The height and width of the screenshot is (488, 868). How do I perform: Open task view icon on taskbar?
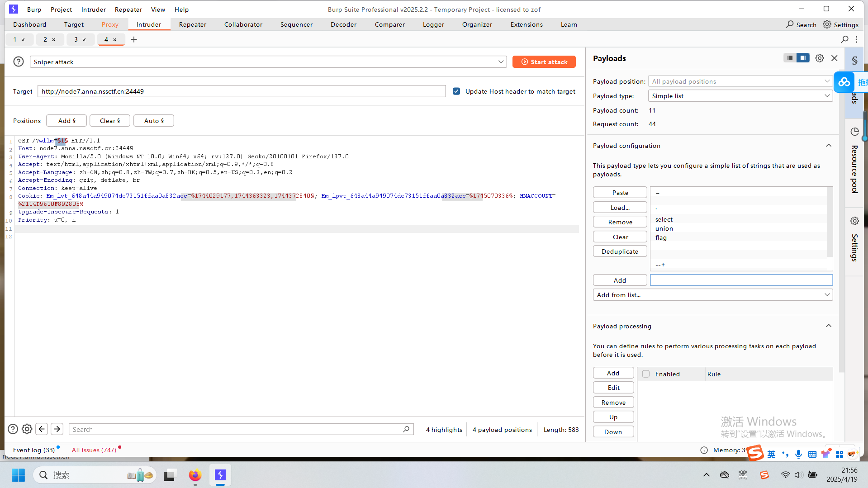pos(169,475)
